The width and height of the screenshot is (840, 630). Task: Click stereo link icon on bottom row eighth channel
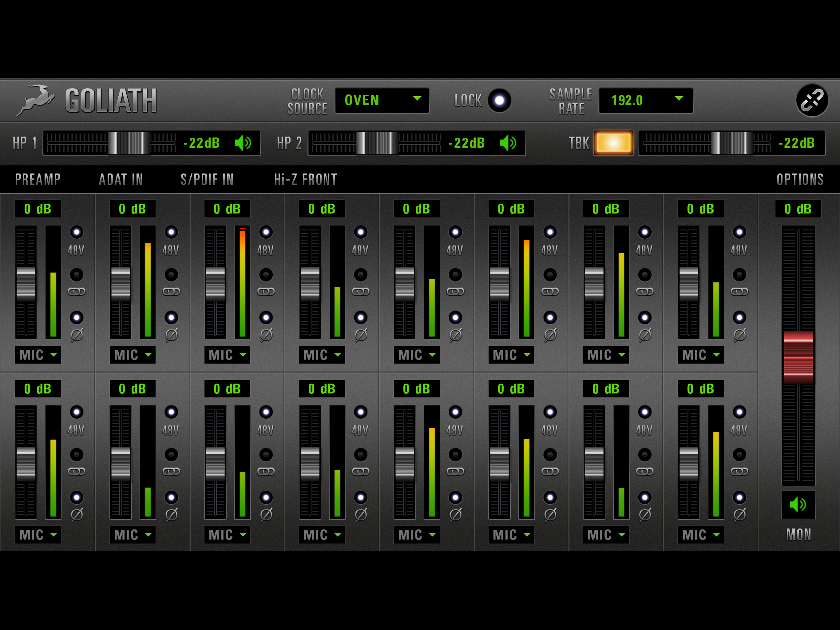[x=739, y=472]
